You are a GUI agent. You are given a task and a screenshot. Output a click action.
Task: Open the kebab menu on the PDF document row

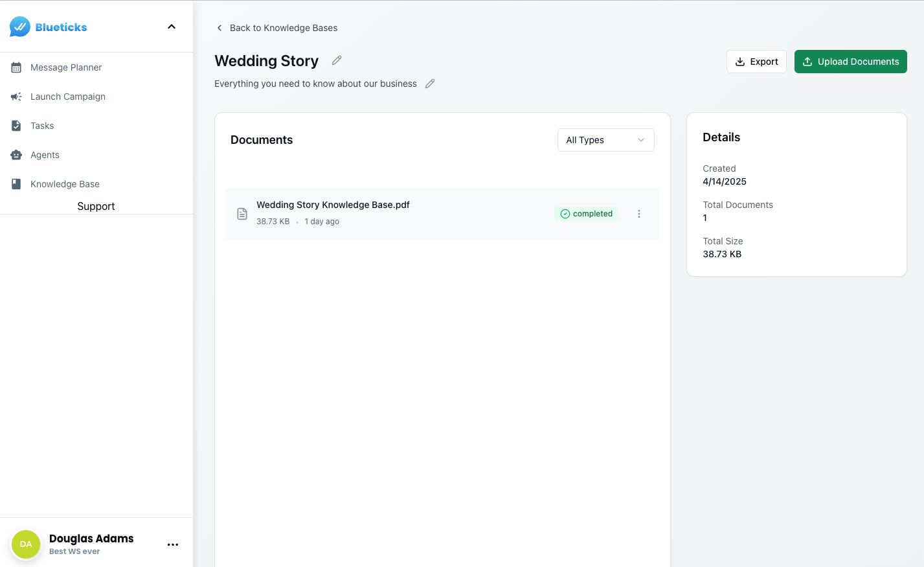pos(639,213)
